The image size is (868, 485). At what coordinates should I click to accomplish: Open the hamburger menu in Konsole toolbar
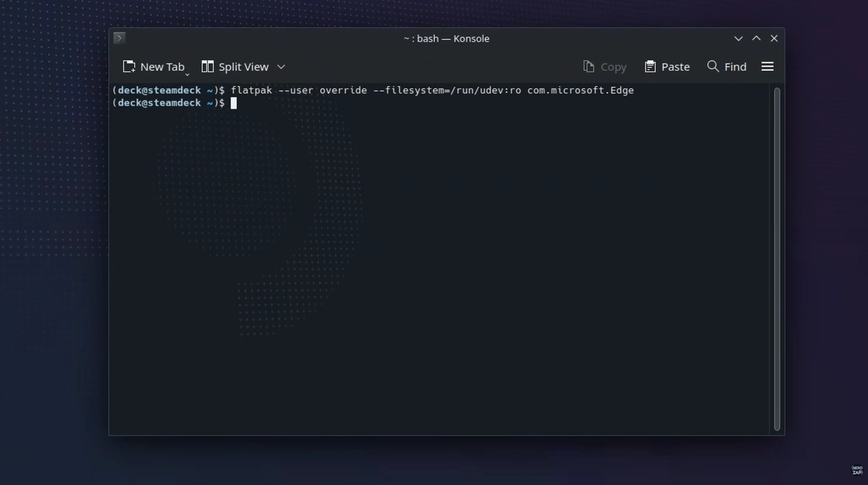point(767,66)
